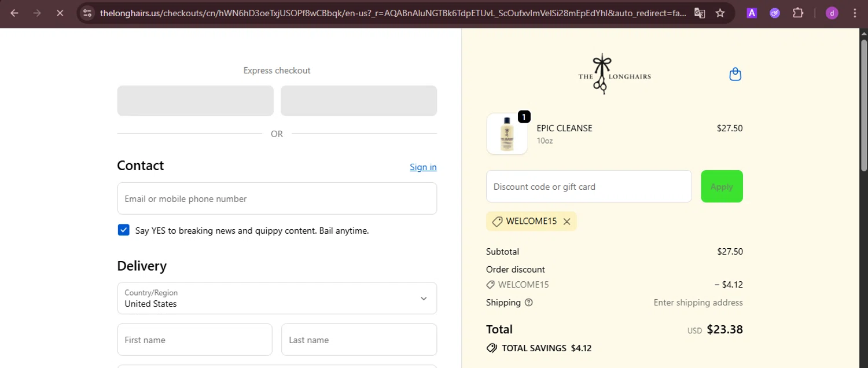Open the profile avatar 'd'

(832, 13)
